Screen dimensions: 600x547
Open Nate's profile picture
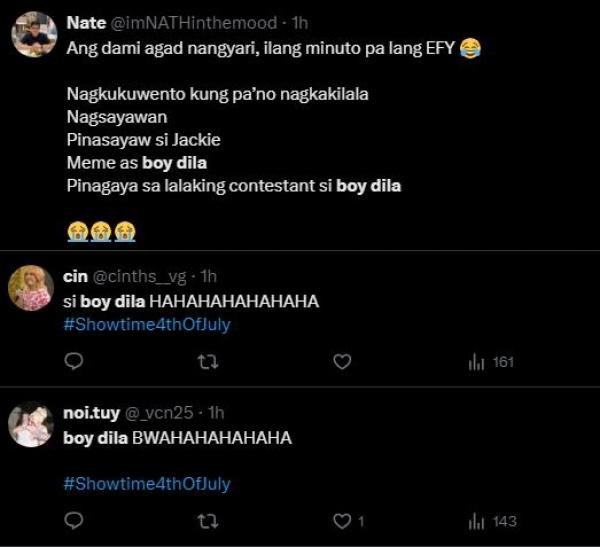33,36
